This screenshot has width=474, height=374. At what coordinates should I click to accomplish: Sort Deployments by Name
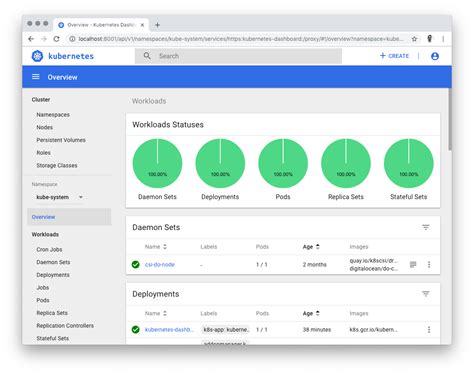pos(156,313)
